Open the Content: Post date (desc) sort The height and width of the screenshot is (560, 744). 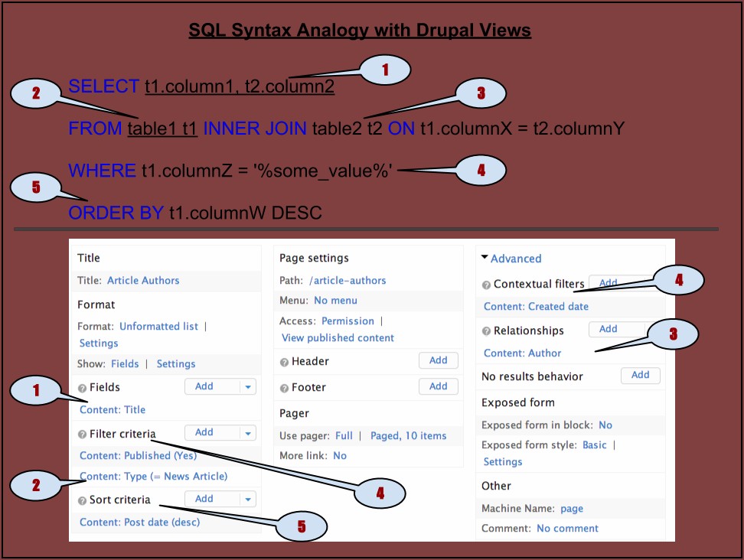click(x=139, y=523)
